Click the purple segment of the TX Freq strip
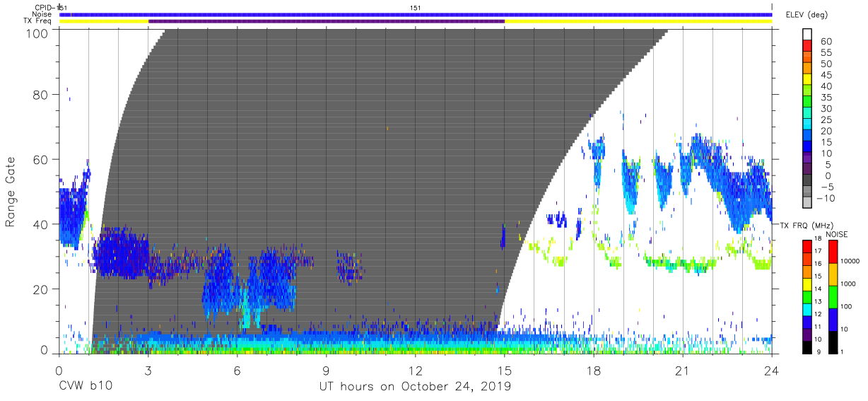Viewport: 868px width, 401px height. tap(327, 21)
